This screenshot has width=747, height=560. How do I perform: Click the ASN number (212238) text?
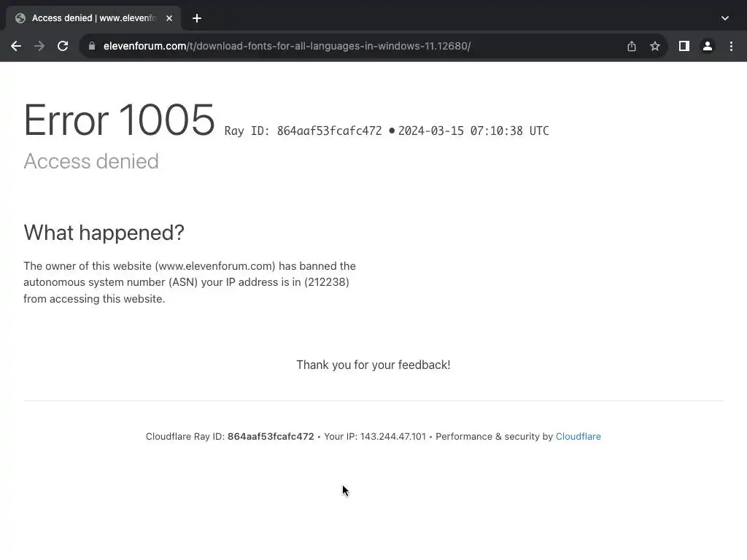(327, 282)
